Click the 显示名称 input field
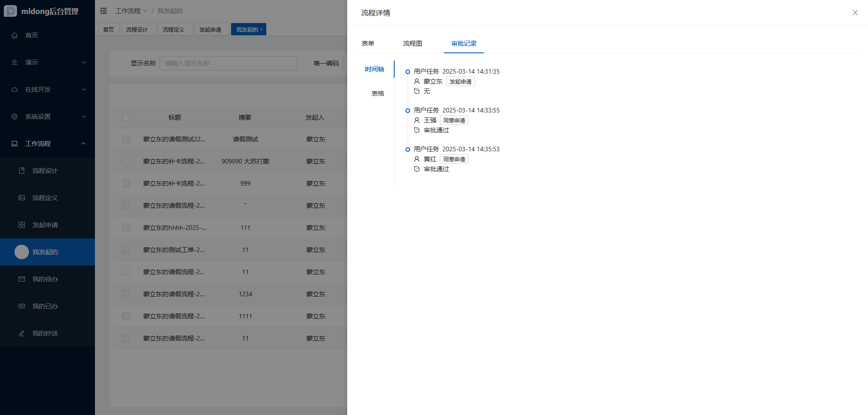Screen dimensions: 868x415 [x=228, y=63]
